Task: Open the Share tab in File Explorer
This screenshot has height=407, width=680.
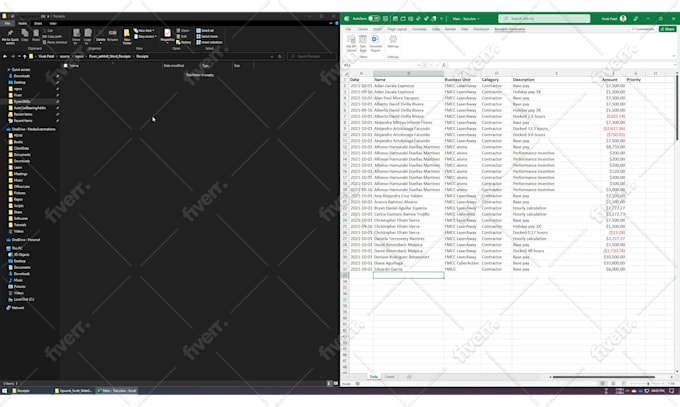Action: pyautogui.click(x=38, y=23)
